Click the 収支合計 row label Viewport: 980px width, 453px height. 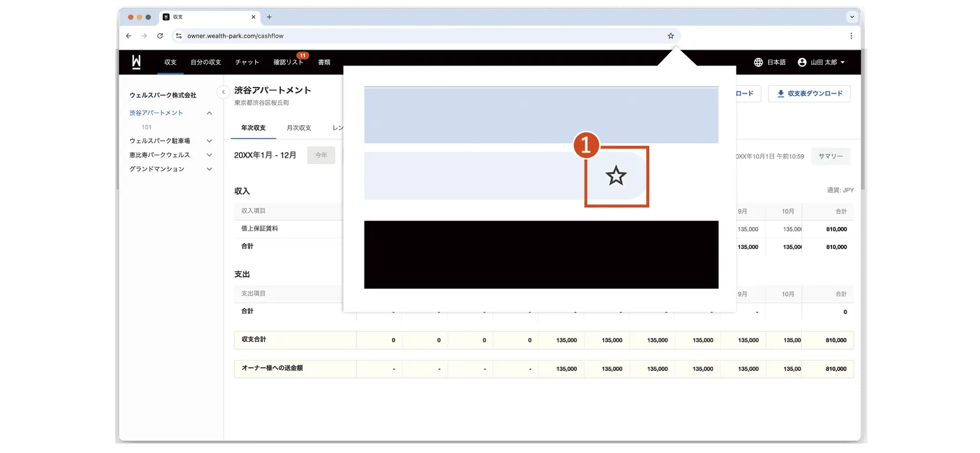click(254, 339)
